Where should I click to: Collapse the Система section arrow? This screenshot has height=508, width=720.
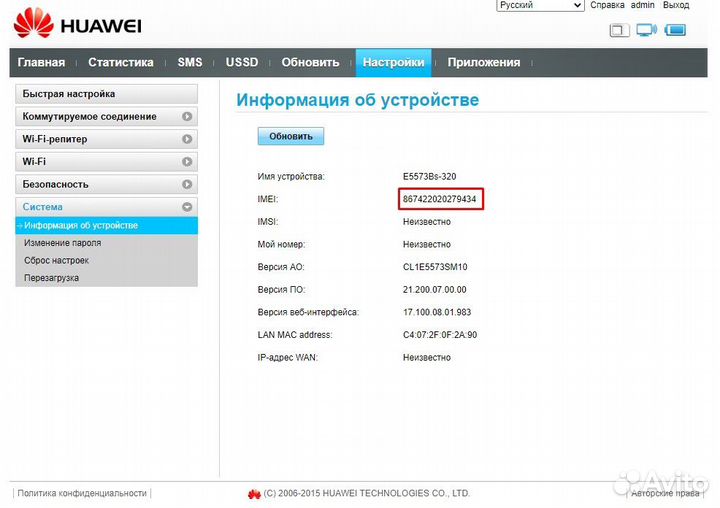pos(187,207)
